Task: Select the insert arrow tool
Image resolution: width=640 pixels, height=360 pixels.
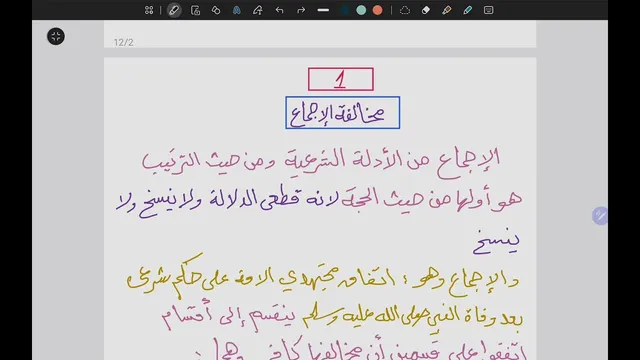Action: click(258, 10)
